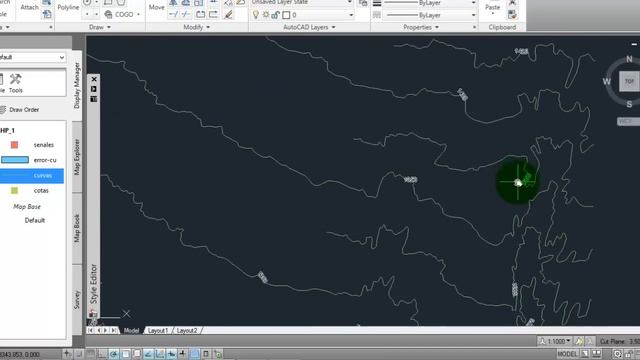Select the senales layer
The image size is (640, 360).
point(44,145)
